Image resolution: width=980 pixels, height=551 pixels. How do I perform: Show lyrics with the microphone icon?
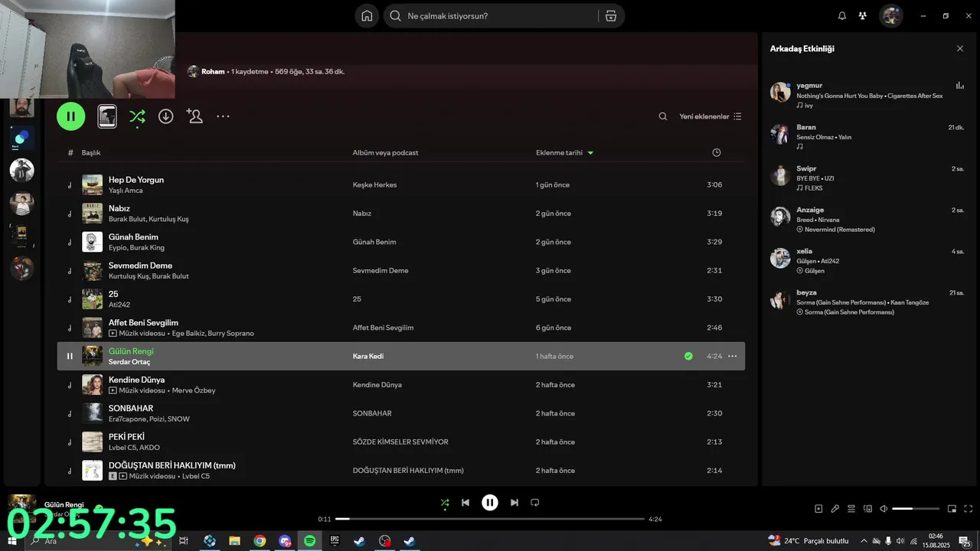pyautogui.click(x=835, y=508)
